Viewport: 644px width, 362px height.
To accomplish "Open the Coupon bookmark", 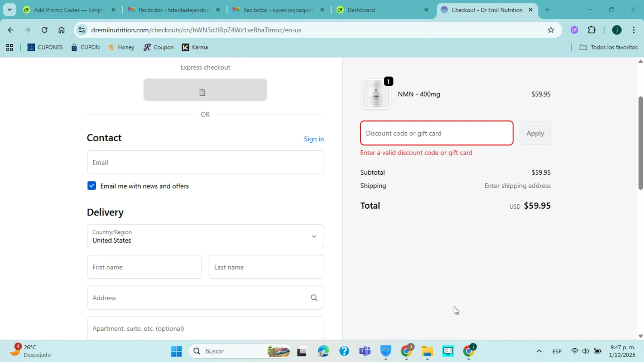I will point(158,48).
